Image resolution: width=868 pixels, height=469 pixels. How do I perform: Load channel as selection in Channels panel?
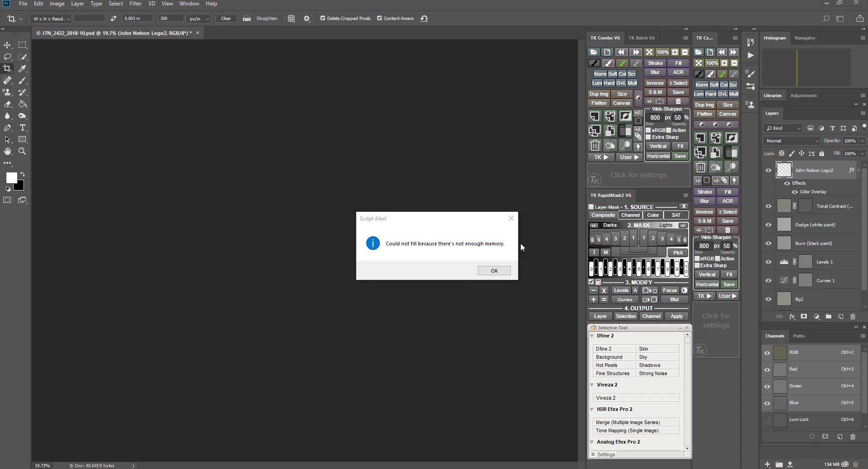point(812,437)
